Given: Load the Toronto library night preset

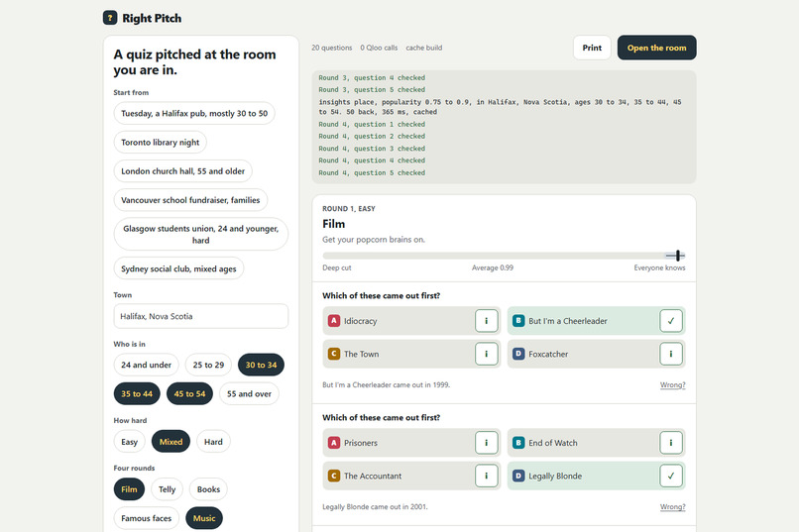Looking at the screenshot, I should click(160, 143).
